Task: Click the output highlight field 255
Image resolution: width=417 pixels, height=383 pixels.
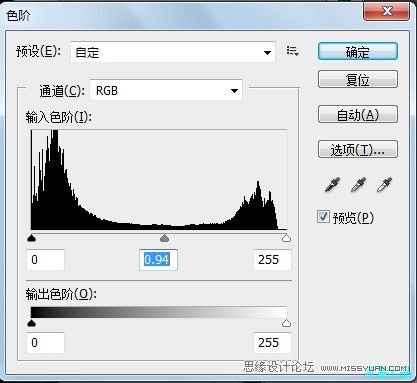Action: (272, 343)
